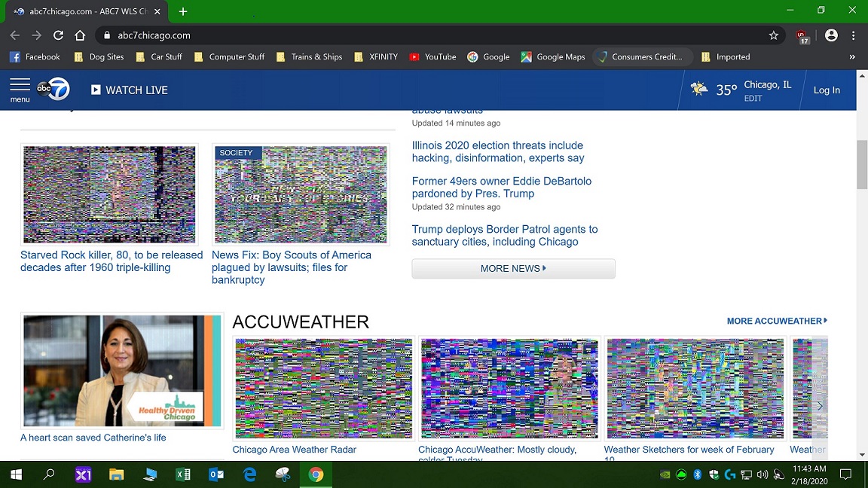Image resolution: width=868 pixels, height=488 pixels.
Task: Click the MORE NEWS button
Action: pyautogui.click(x=513, y=268)
